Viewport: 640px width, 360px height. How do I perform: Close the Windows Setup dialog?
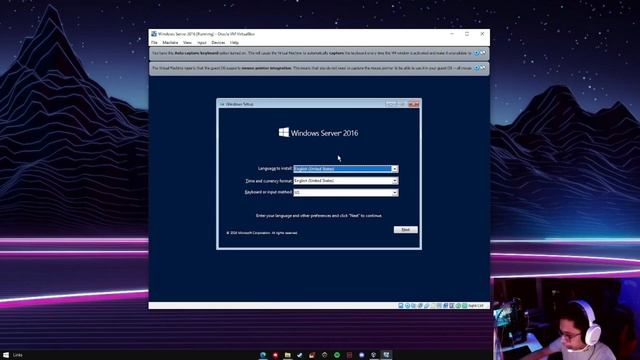pos(413,104)
